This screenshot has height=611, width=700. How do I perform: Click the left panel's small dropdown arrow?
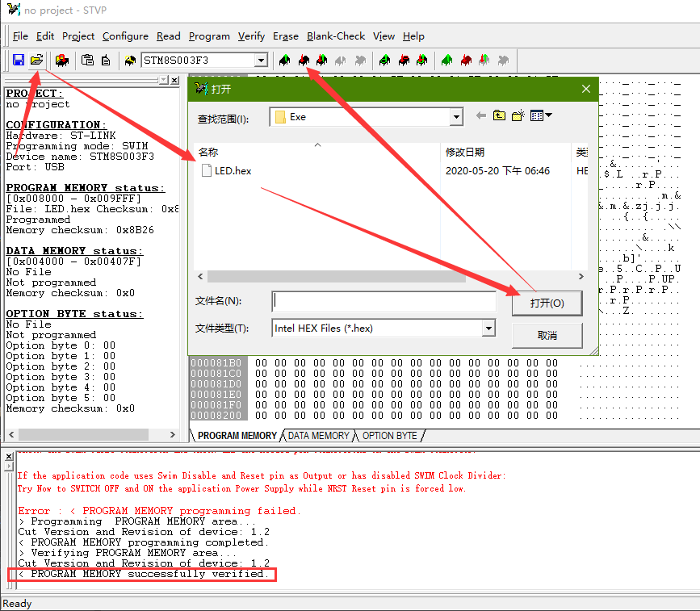coord(164,81)
